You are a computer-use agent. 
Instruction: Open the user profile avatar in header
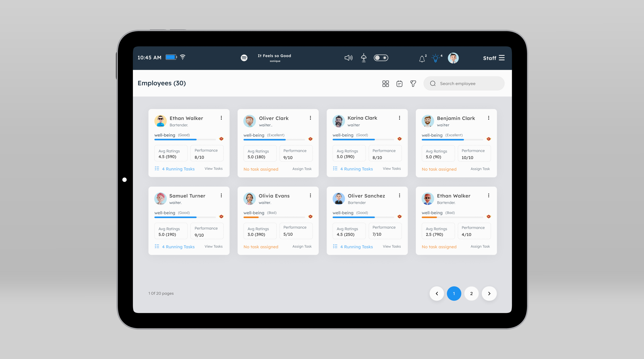click(x=453, y=58)
